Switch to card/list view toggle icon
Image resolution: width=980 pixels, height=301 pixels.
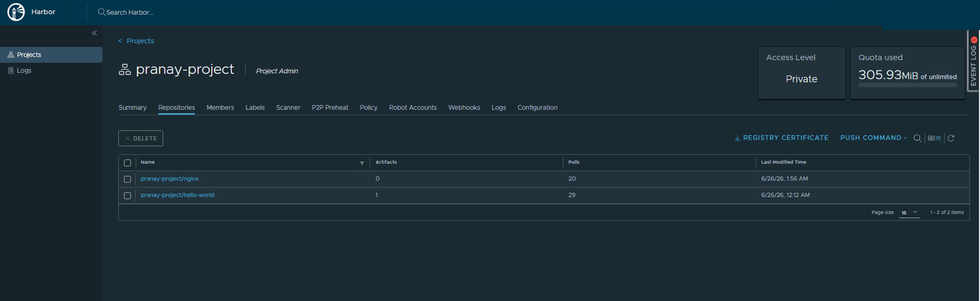[934, 138]
